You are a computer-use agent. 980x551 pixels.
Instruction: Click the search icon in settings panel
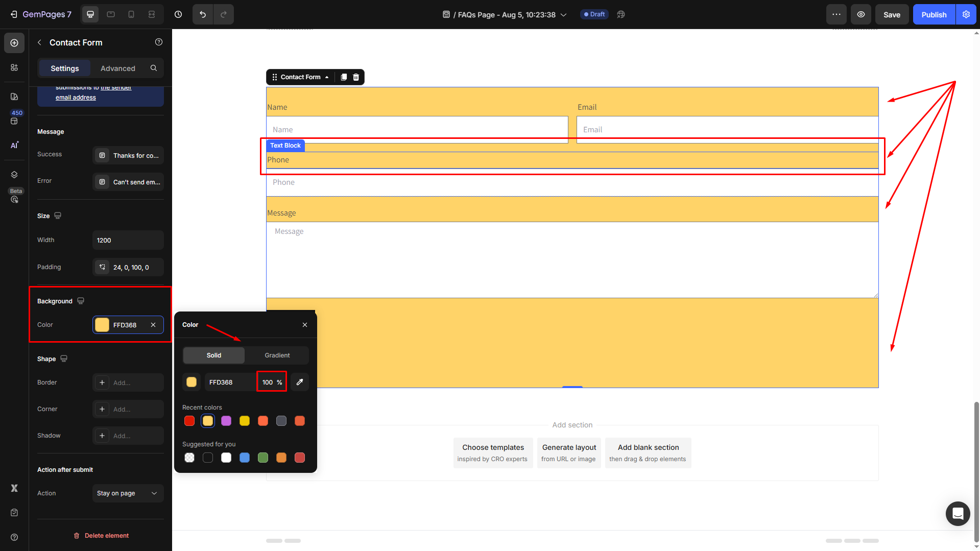tap(154, 68)
